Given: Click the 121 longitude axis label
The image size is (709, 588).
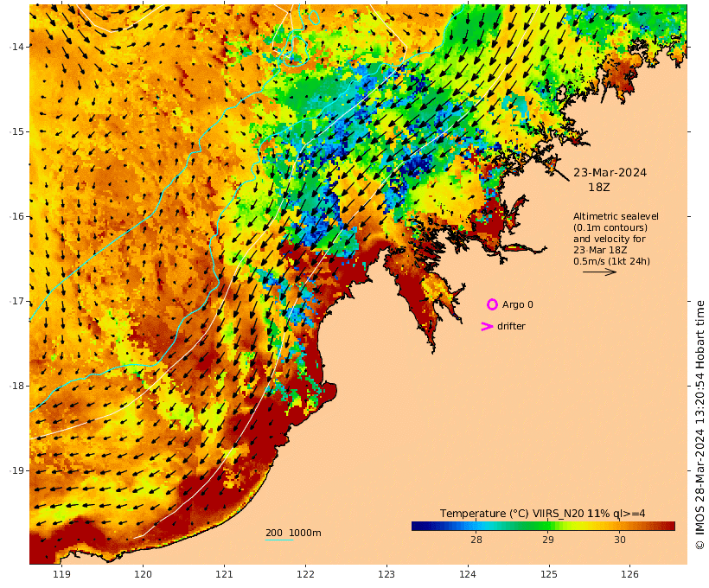Looking at the screenshot, I should 224,574.
